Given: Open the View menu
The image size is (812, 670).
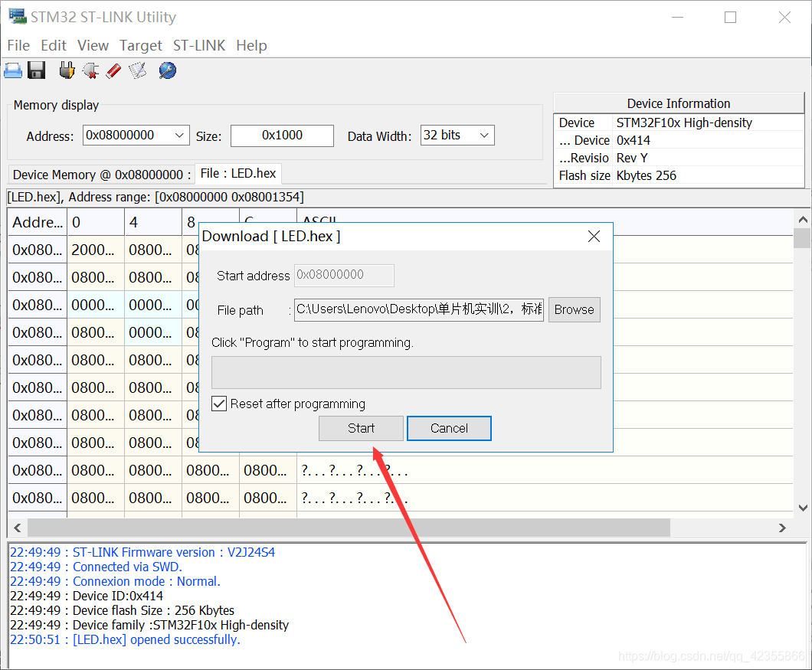Looking at the screenshot, I should 93,46.
